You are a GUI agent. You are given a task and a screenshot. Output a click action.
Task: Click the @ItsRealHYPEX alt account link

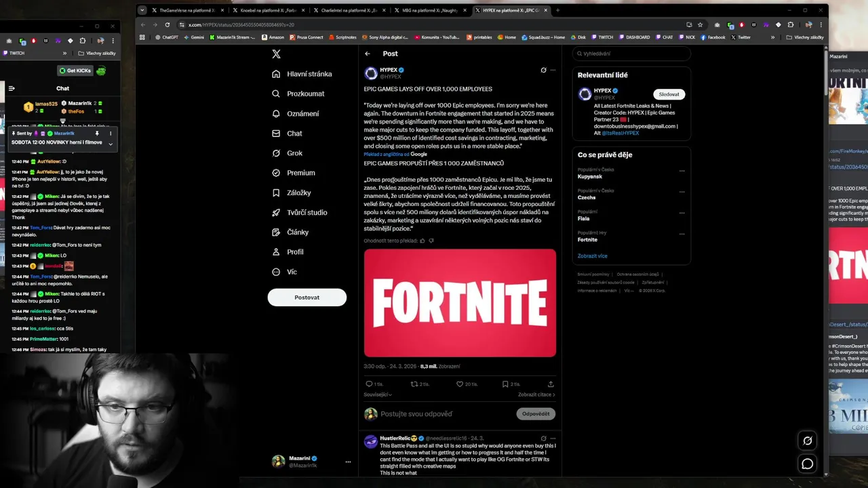[620, 133]
